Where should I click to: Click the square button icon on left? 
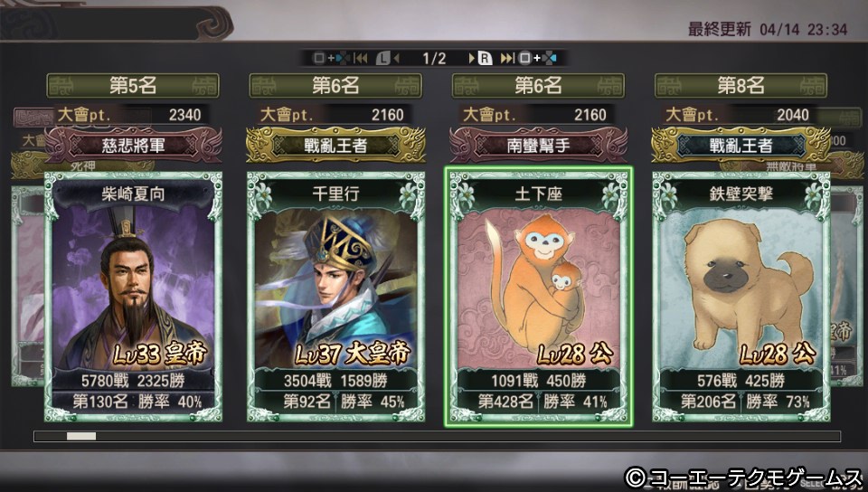click(319, 58)
